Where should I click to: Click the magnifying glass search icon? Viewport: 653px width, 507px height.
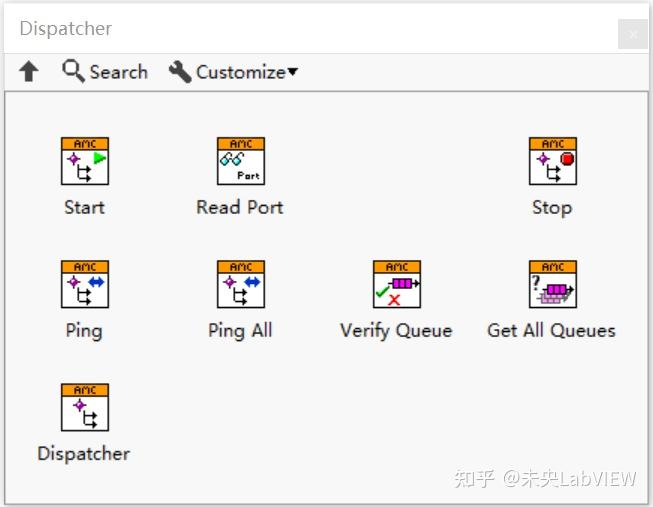[x=73, y=71]
